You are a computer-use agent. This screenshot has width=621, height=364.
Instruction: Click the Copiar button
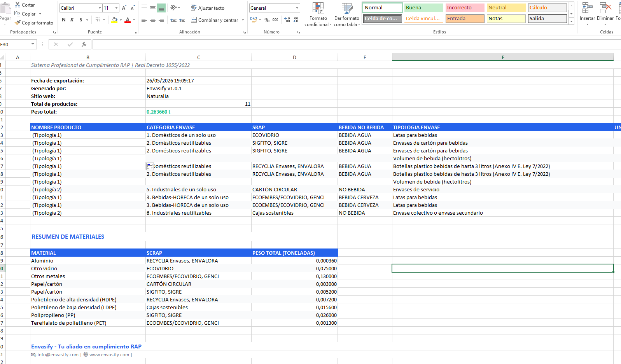(25, 14)
